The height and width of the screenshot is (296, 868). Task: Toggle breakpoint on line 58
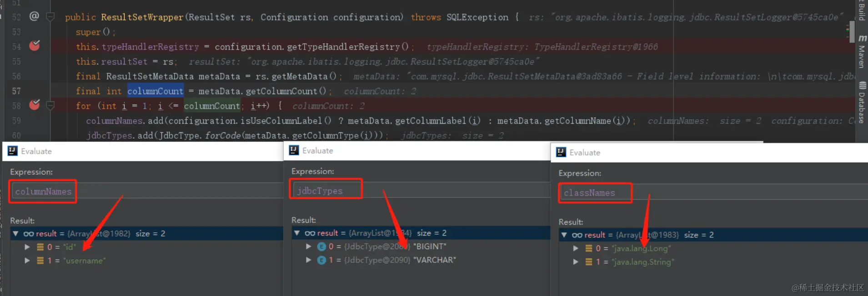tap(35, 105)
